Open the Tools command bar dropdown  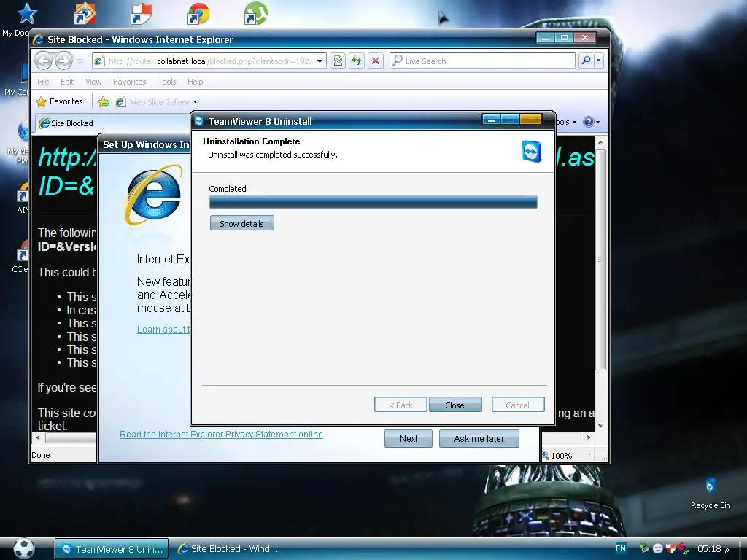pyautogui.click(x=566, y=122)
